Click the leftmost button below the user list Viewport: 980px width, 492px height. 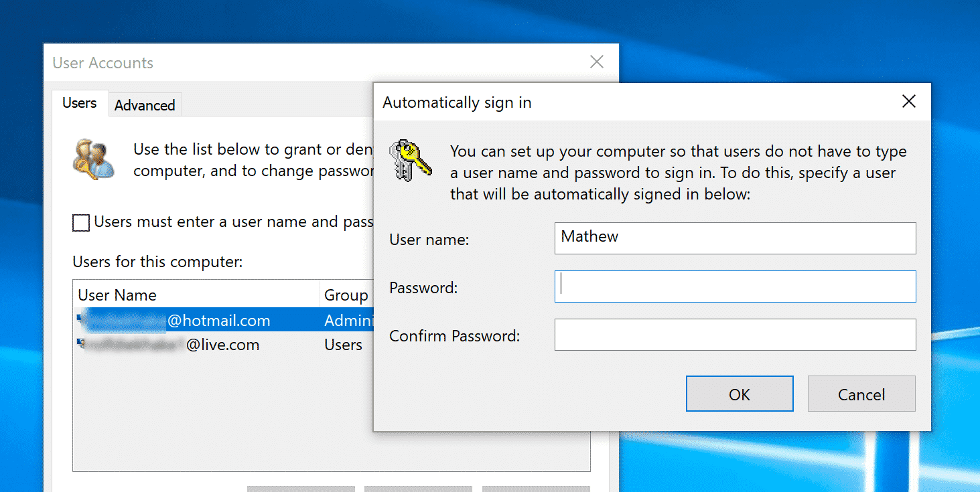[300, 490]
